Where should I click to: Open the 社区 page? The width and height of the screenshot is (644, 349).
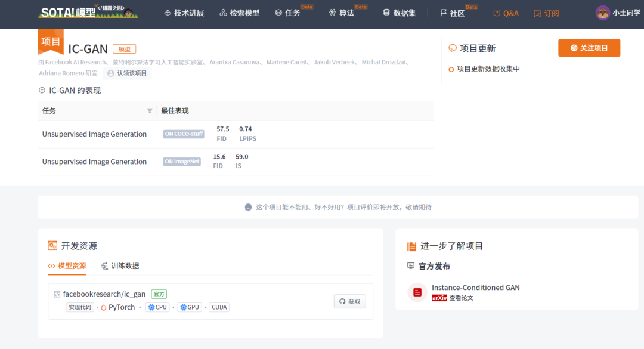click(x=452, y=13)
